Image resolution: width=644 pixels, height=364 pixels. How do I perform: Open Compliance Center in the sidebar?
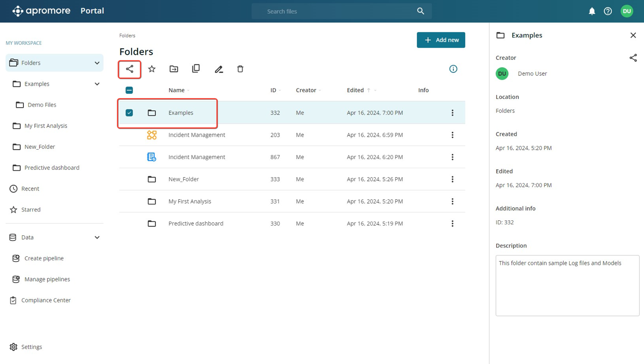pos(46,300)
